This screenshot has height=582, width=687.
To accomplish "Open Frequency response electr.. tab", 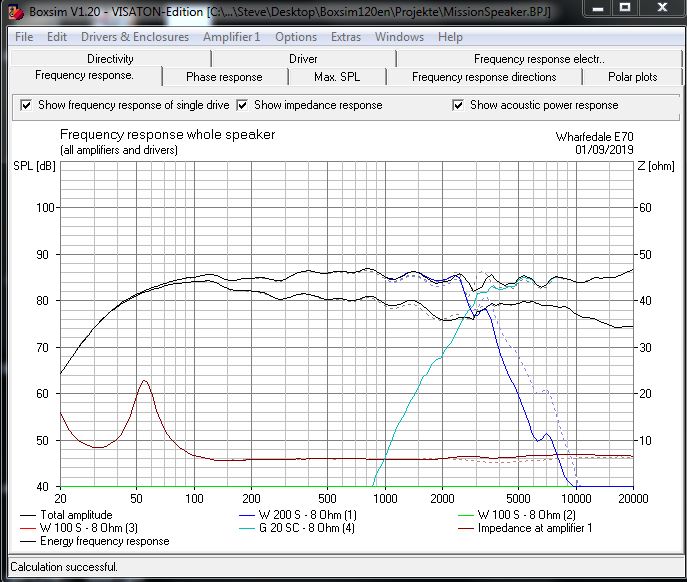I will 539,59.
